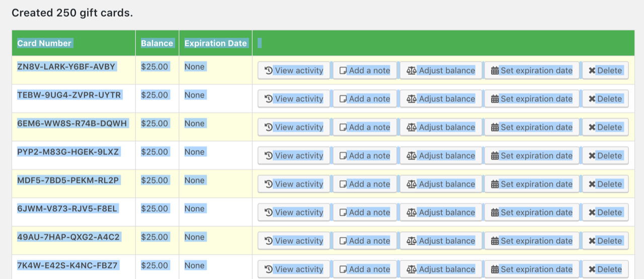View activity for card 49AU-7HAP-QXG2-A4C2
The height and width of the screenshot is (279, 644).
click(x=294, y=241)
